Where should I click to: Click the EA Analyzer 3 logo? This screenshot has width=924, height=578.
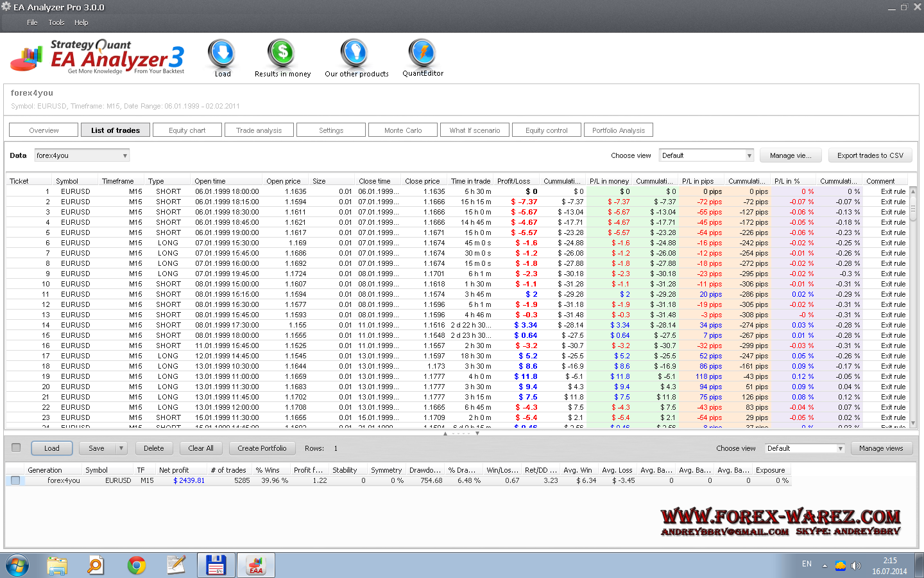coord(98,58)
